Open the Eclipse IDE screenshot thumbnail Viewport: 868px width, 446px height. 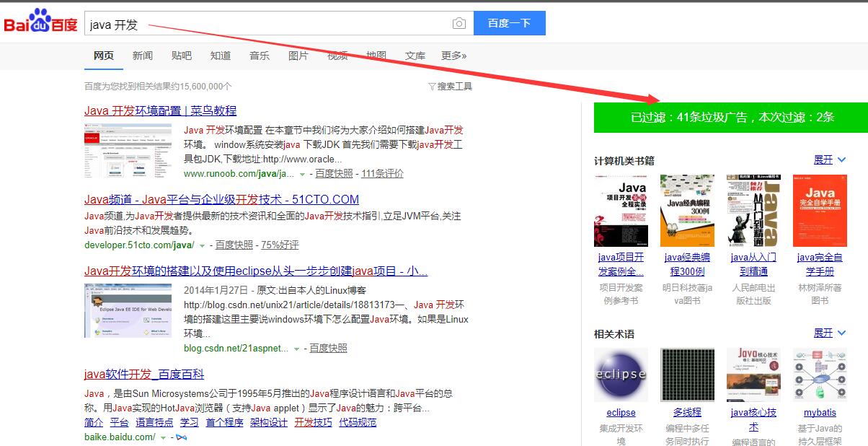[x=128, y=310]
